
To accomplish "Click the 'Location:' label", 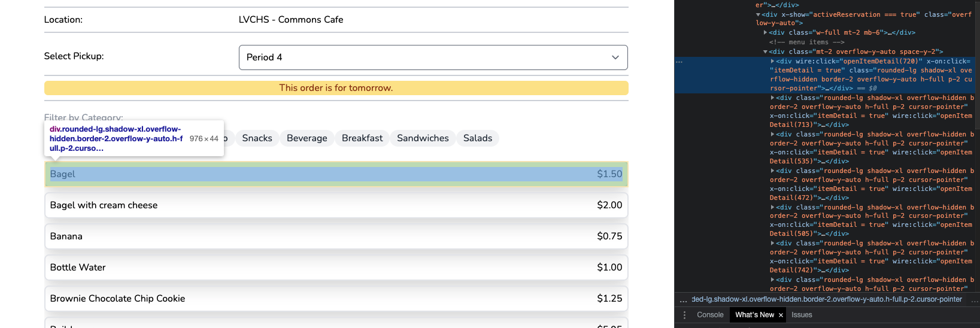I will coord(63,20).
